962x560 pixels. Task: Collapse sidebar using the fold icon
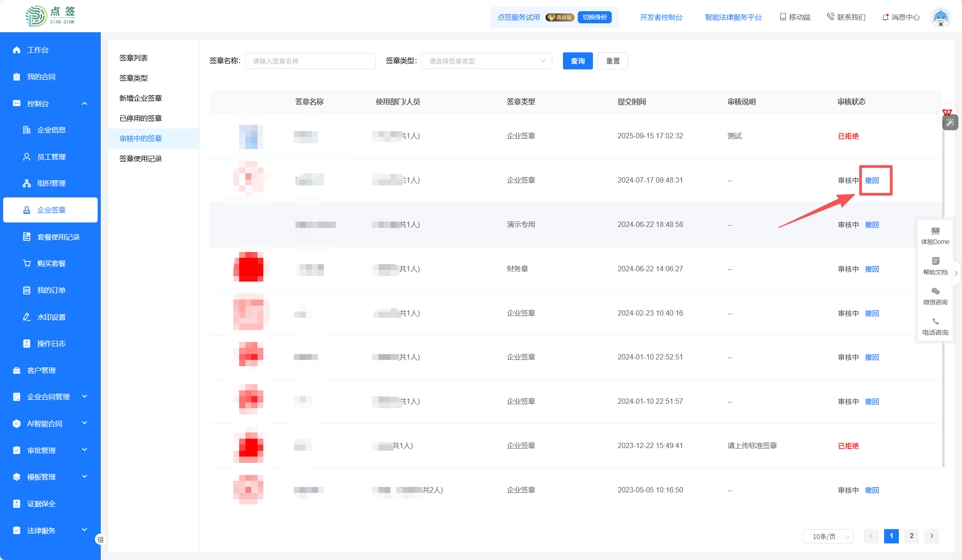100,539
